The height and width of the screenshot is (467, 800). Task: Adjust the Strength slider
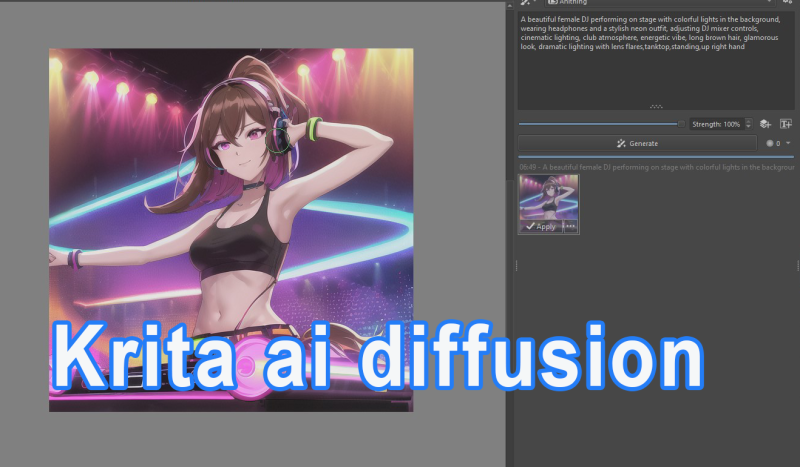pyautogui.click(x=602, y=124)
